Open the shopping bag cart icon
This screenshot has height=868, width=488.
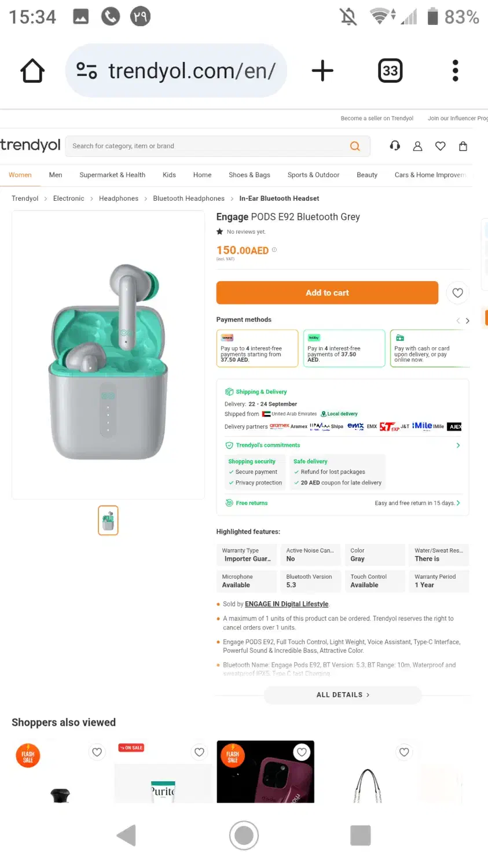463,146
